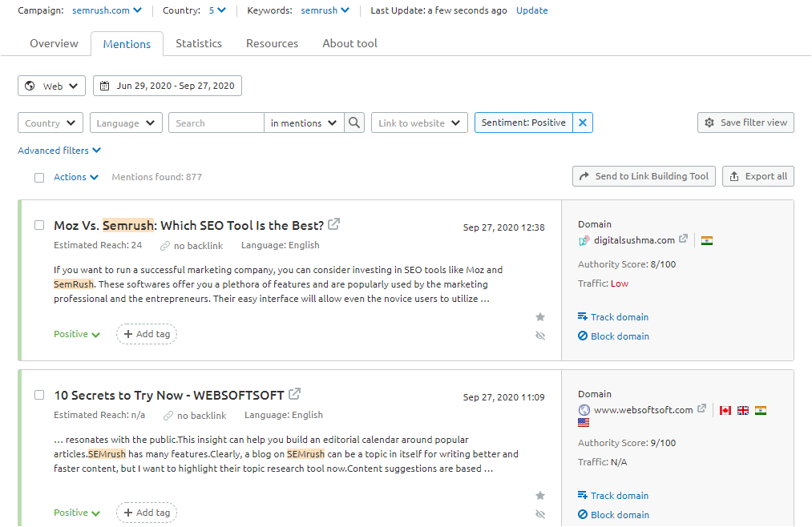Click backlink chain icon for Moz Vs. Semrush
This screenshot has width=812, height=527.
(x=165, y=246)
